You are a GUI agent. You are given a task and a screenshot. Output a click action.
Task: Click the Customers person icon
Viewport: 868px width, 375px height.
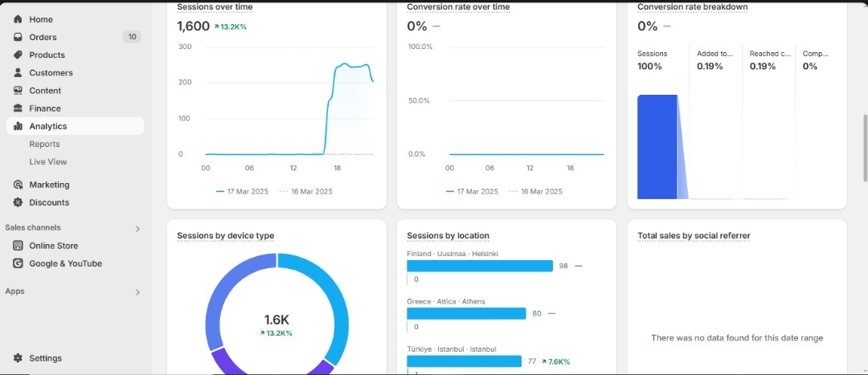coord(18,72)
